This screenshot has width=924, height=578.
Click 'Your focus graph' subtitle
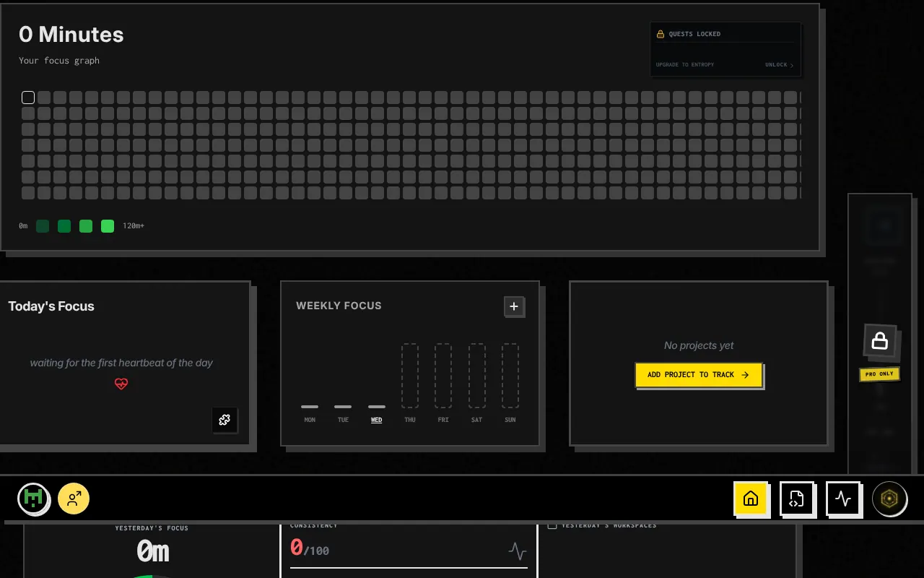coord(59,61)
